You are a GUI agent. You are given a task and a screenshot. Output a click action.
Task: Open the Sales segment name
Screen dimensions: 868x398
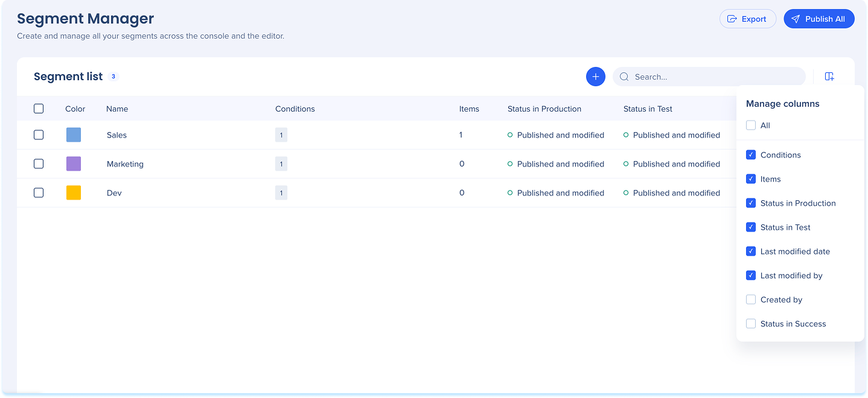[116, 135]
